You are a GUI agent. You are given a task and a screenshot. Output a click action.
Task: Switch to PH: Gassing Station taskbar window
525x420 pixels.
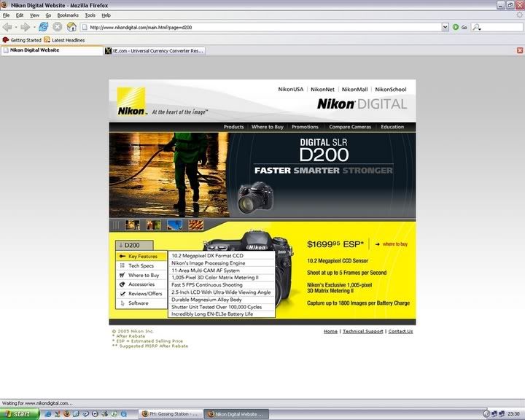172,414
